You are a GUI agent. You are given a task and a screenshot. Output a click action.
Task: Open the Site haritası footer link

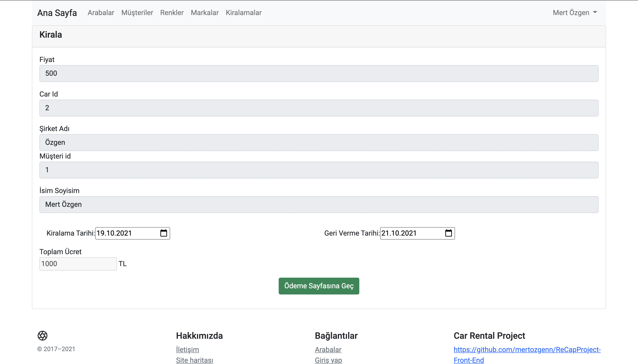[x=195, y=360]
